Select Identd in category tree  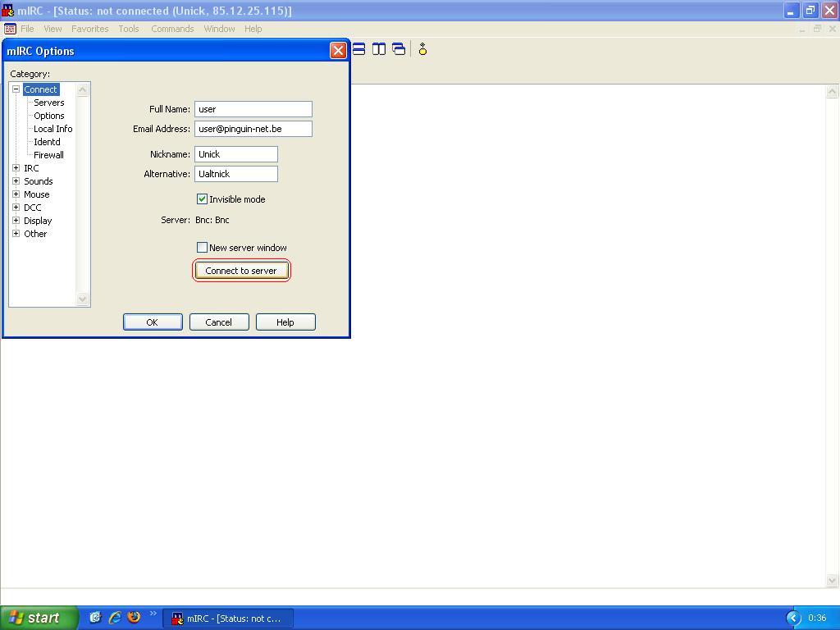click(47, 142)
